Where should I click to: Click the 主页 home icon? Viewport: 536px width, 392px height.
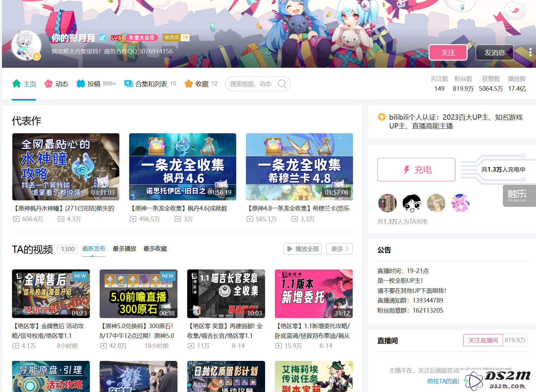pos(17,84)
